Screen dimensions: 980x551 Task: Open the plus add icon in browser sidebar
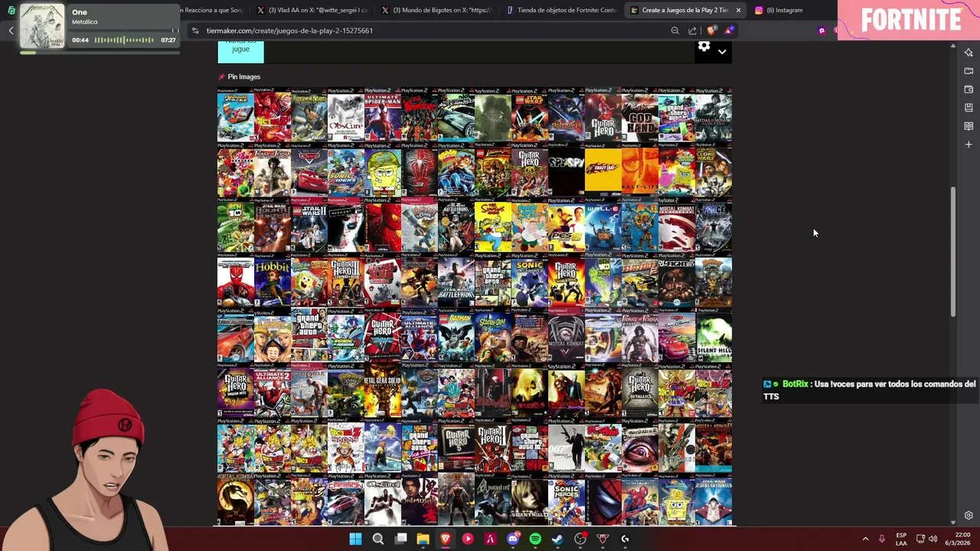pos(969,145)
